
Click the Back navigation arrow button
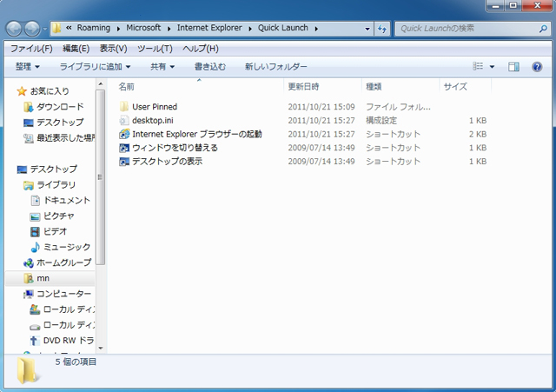[x=14, y=29]
